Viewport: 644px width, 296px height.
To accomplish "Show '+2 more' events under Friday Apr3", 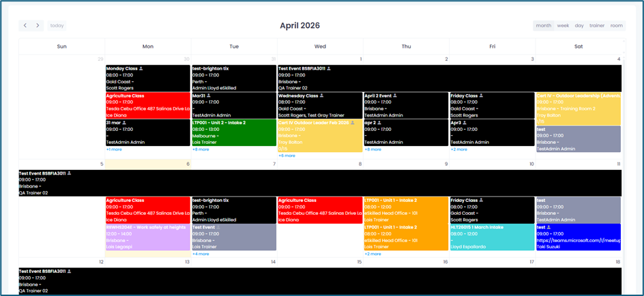I will 458,149.
